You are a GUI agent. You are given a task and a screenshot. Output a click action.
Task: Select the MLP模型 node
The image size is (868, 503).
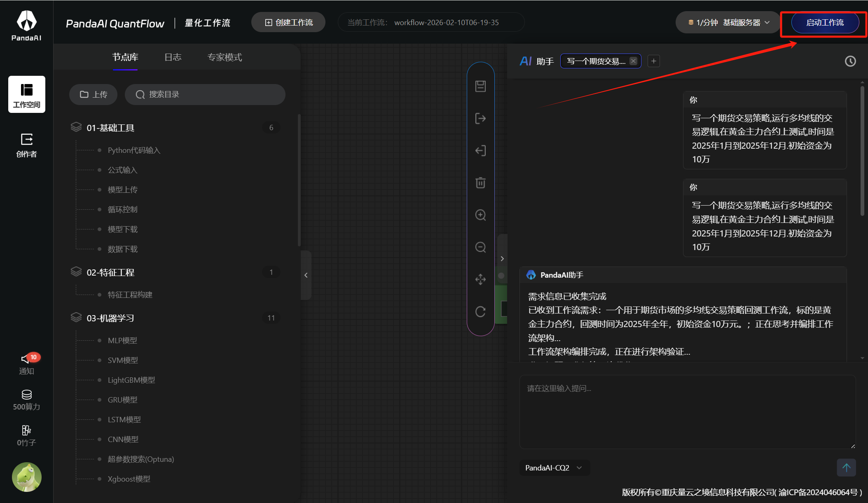click(x=122, y=340)
